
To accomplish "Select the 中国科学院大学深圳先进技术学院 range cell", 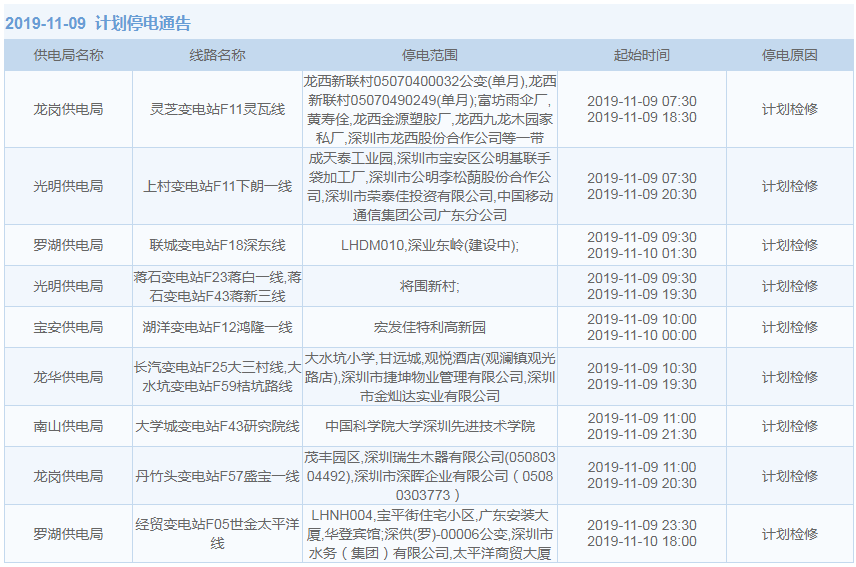I will click(429, 426).
